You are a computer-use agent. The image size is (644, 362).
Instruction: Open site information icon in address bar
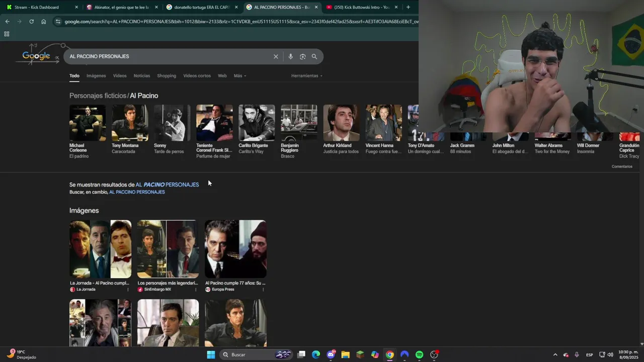58,22
